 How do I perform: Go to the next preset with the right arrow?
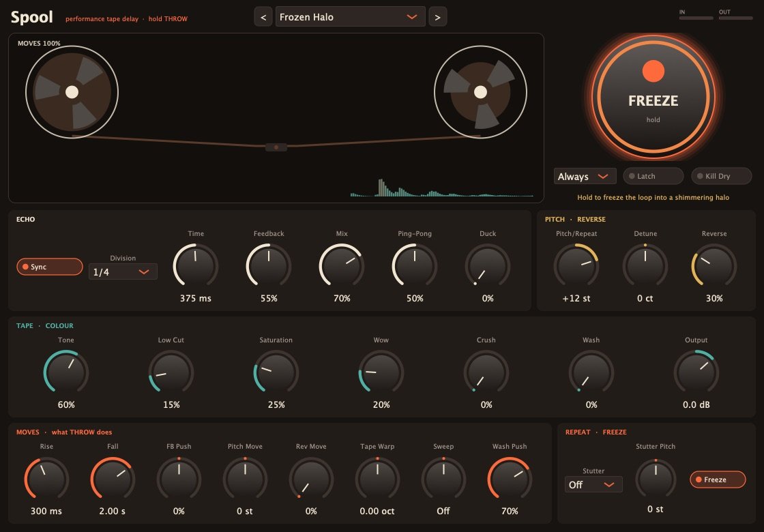coord(437,17)
